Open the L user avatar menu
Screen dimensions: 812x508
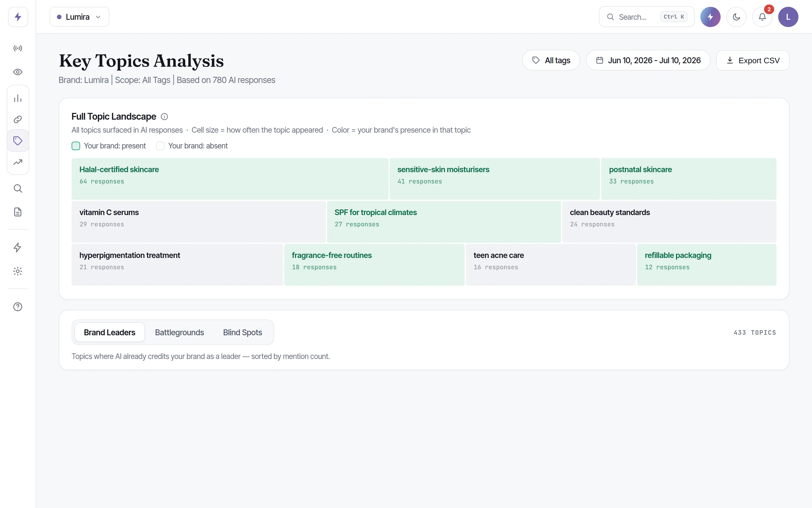click(788, 17)
